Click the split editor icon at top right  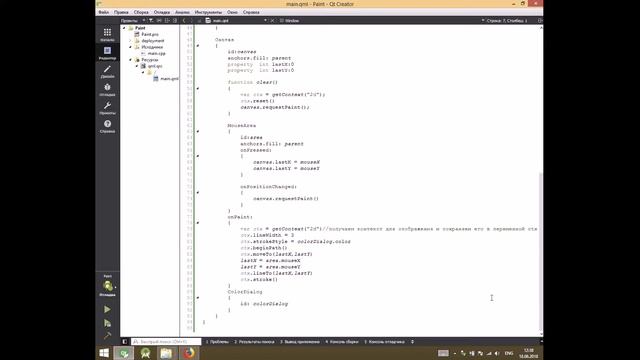[540, 20]
